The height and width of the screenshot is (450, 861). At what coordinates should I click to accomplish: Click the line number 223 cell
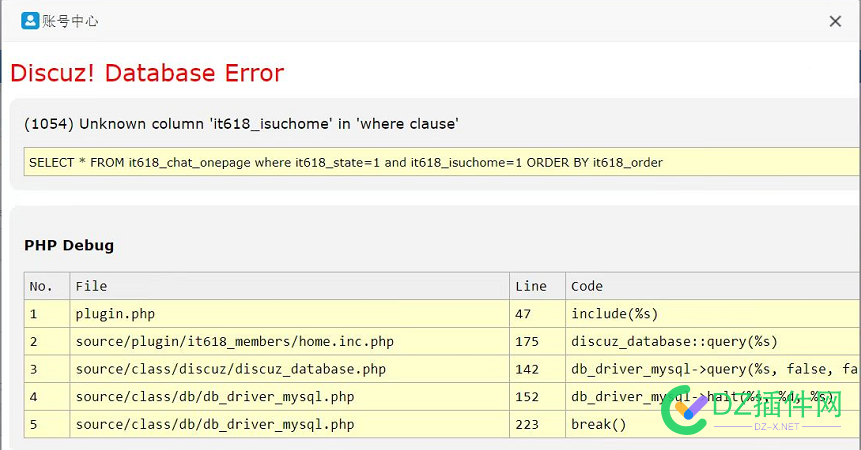click(527, 424)
